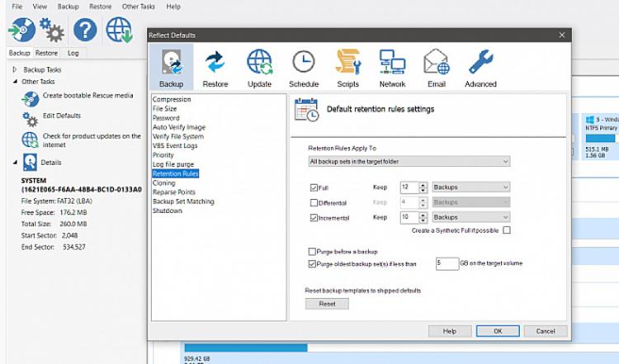Open the Restore defaults section icon
The image size is (619, 364).
coord(215,64)
